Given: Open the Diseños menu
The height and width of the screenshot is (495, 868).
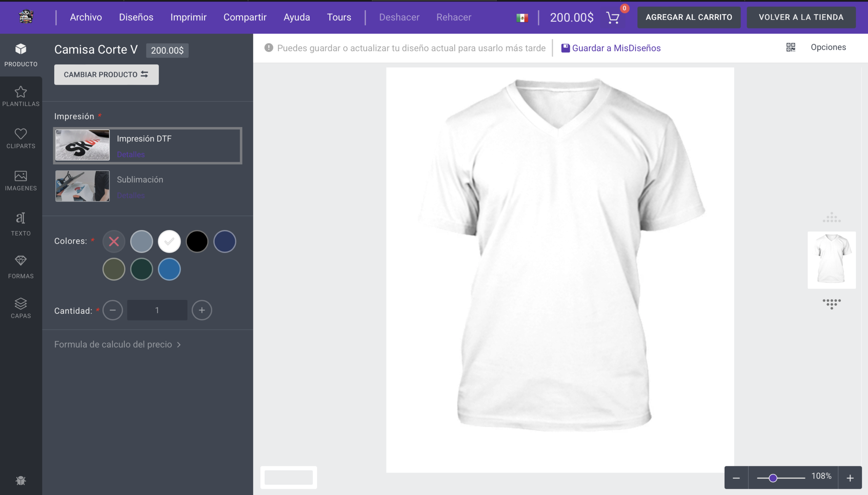Looking at the screenshot, I should [x=136, y=17].
